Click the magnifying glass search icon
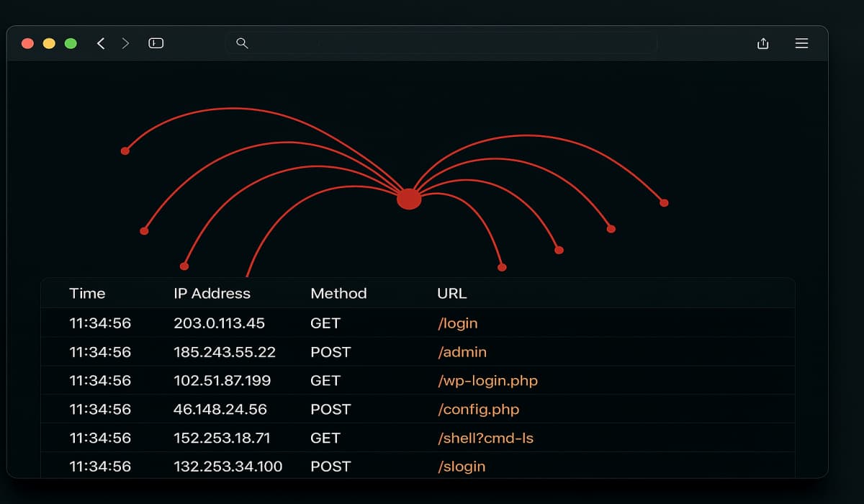This screenshot has width=864, height=504. (x=242, y=43)
